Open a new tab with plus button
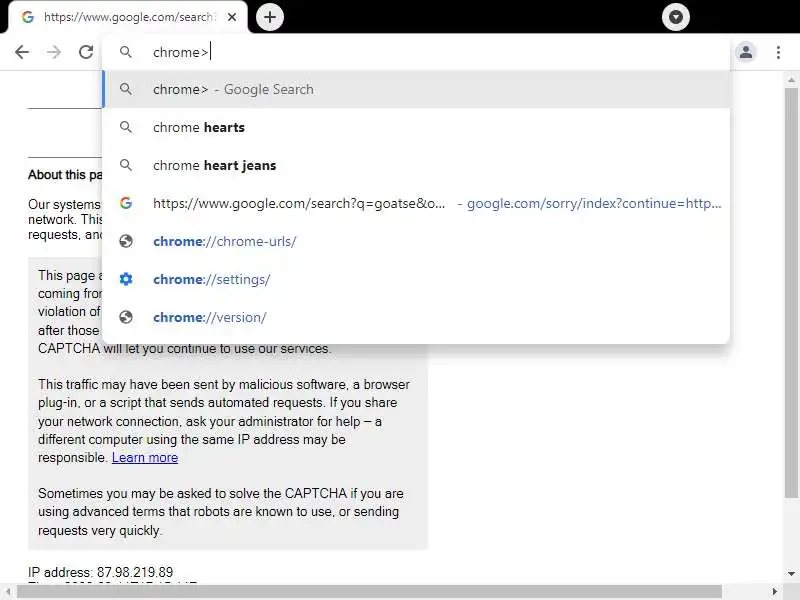This screenshot has height=600, width=800. pyautogui.click(x=269, y=17)
